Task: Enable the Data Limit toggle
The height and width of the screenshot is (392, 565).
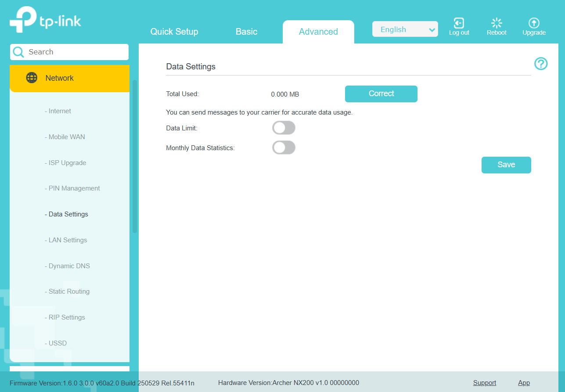Action: click(x=284, y=127)
